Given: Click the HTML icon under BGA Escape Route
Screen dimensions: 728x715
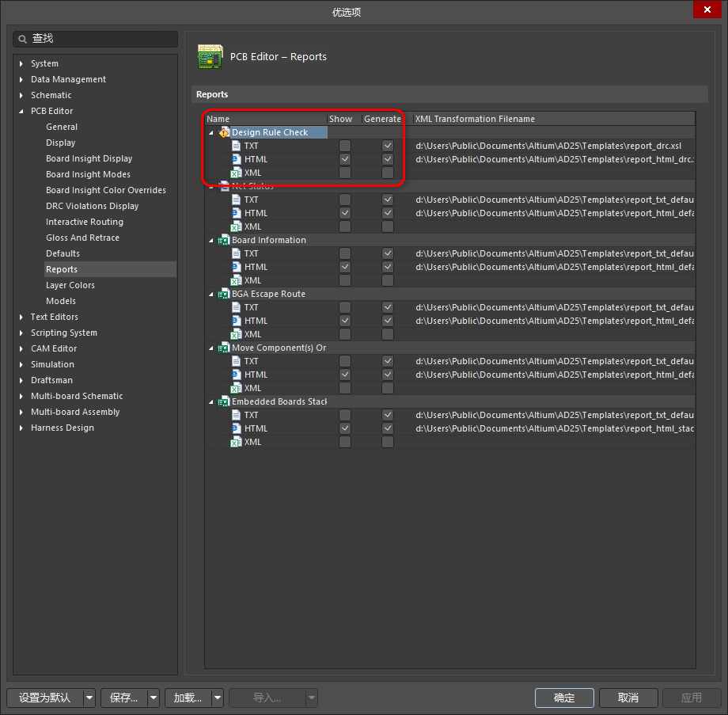Looking at the screenshot, I should 237,321.
